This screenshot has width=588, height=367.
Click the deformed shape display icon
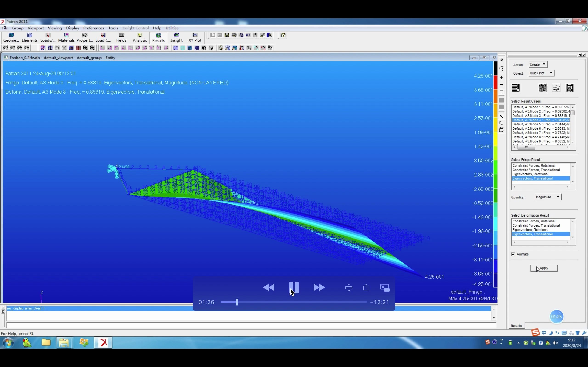[556, 88]
